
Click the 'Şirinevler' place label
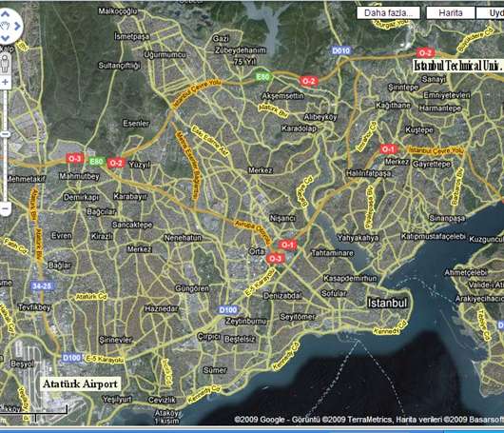pos(116,340)
